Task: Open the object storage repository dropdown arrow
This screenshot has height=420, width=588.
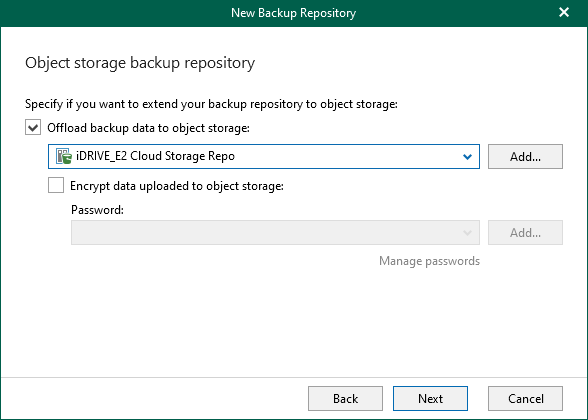Action: click(x=467, y=156)
